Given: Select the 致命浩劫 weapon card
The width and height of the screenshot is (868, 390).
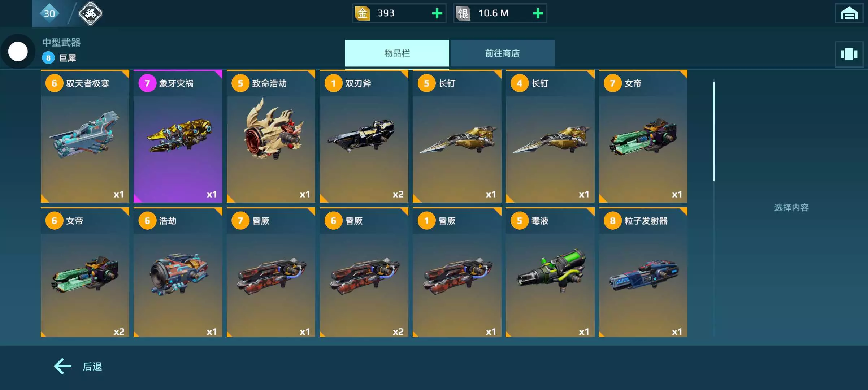Looking at the screenshot, I should click(271, 136).
